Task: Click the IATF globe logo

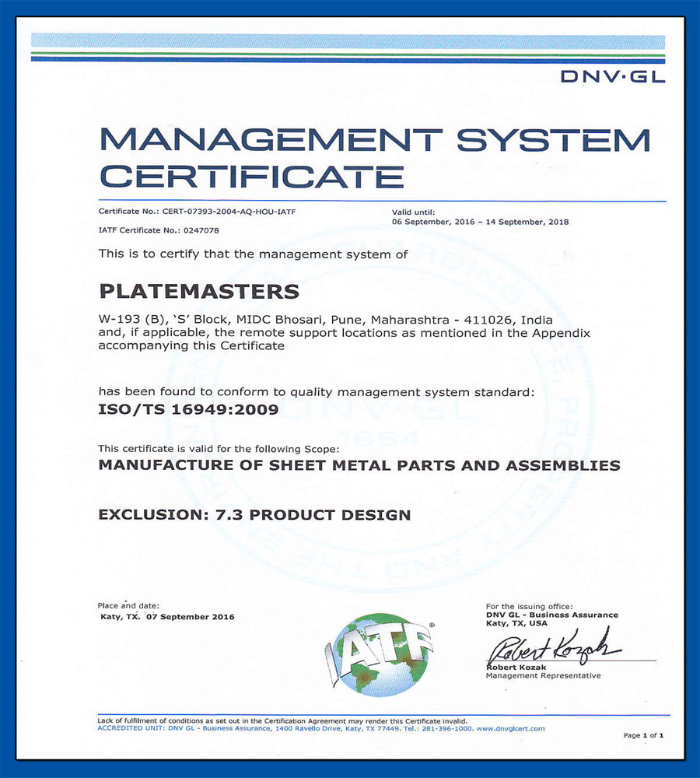Action: pos(380,654)
